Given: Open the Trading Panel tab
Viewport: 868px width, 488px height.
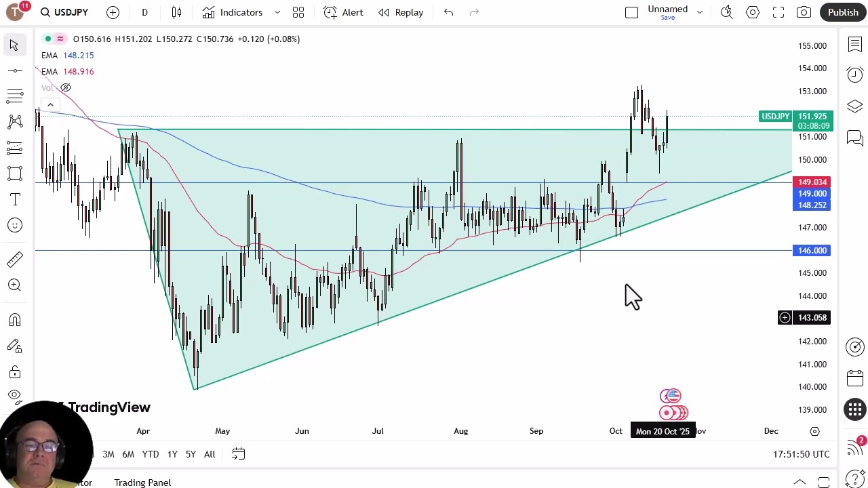Looking at the screenshot, I should click(x=142, y=483).
